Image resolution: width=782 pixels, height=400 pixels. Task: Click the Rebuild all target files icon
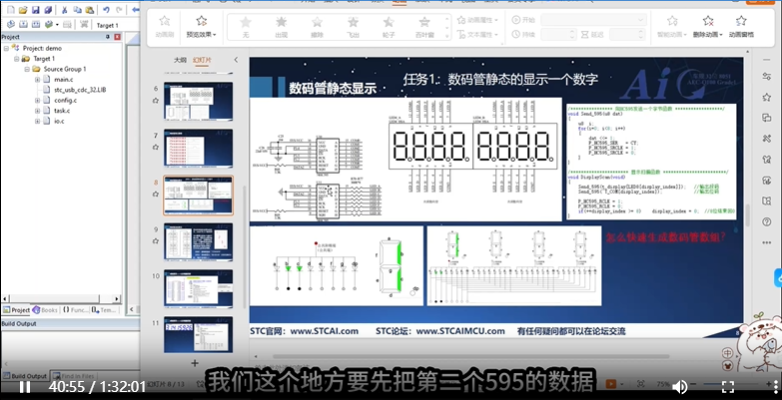pyautogui.click(x=35, y=24)
